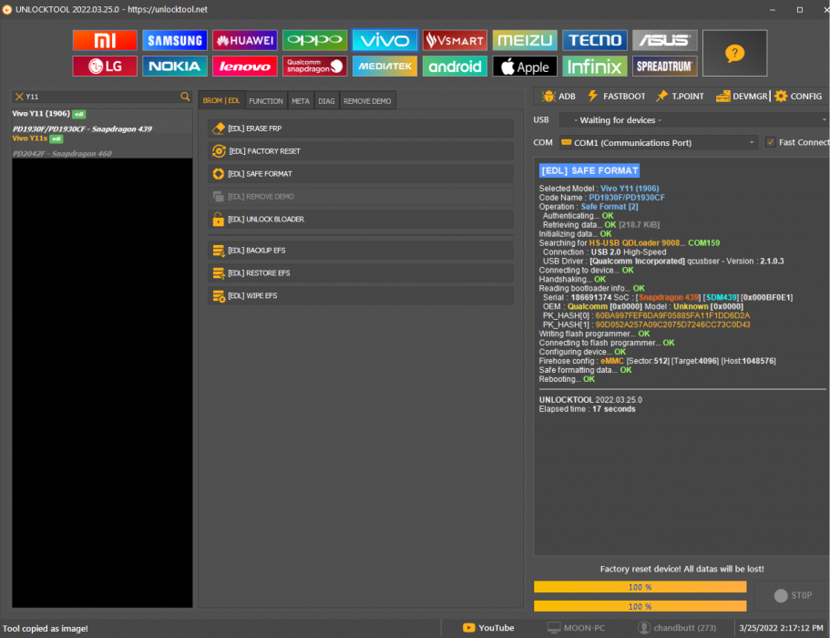The width and height of the screenshot is (840, 638).
Task: Click the 'Factory reset device!' warning text
Action: (x=682, y=569)
